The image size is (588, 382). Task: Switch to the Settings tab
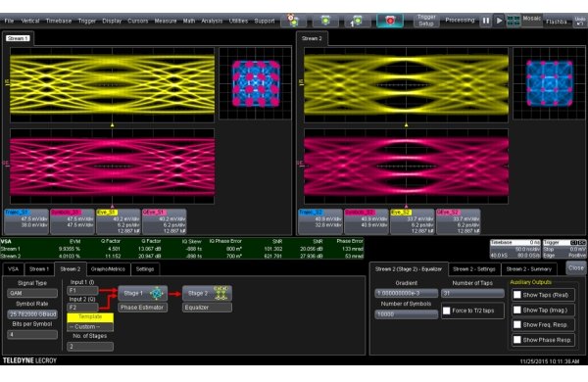pyautogui.click(x=145, y=269)
